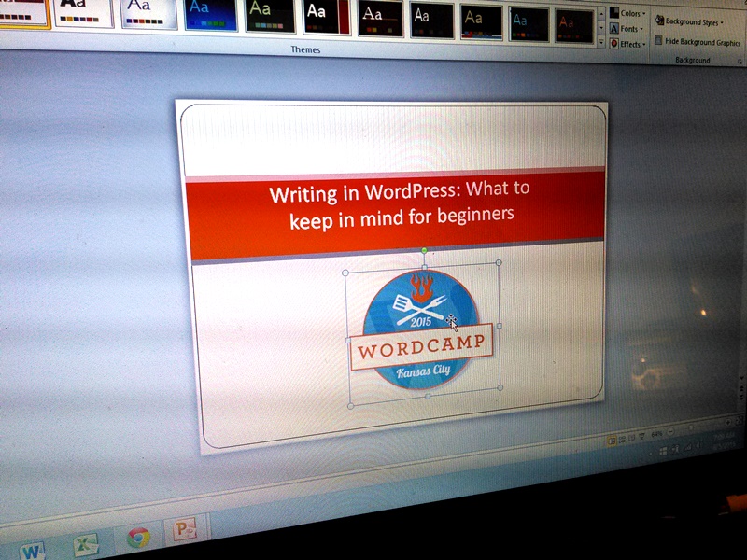This screenshot has height=560, width=747.
Task: Open the theme Colors dropdown
Action: [x=627, y=13]
